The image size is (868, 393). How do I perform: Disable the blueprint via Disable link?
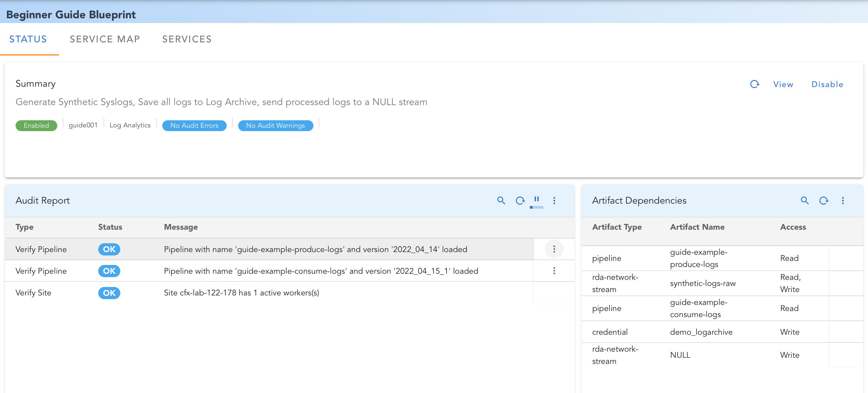(x=827, y=84)
